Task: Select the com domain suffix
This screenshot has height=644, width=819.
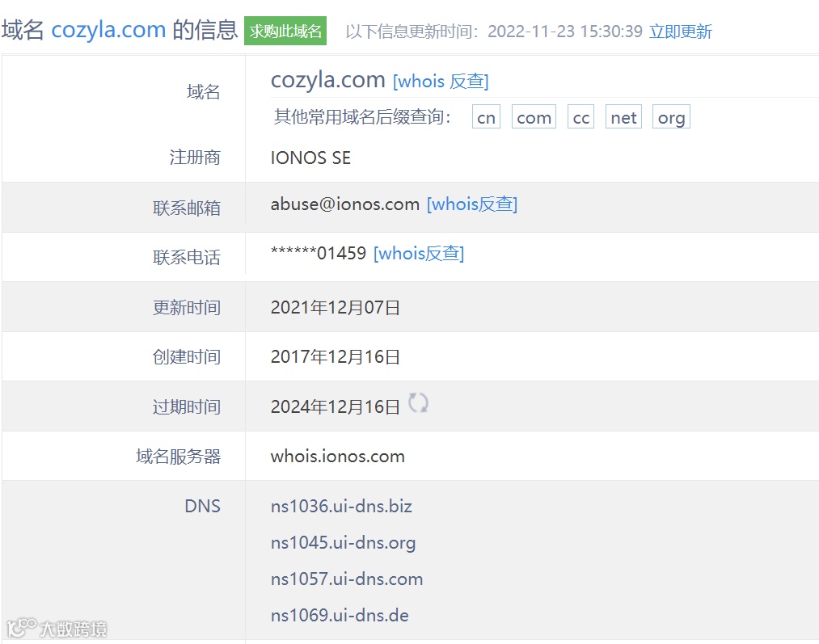Action: click(534, 117)
